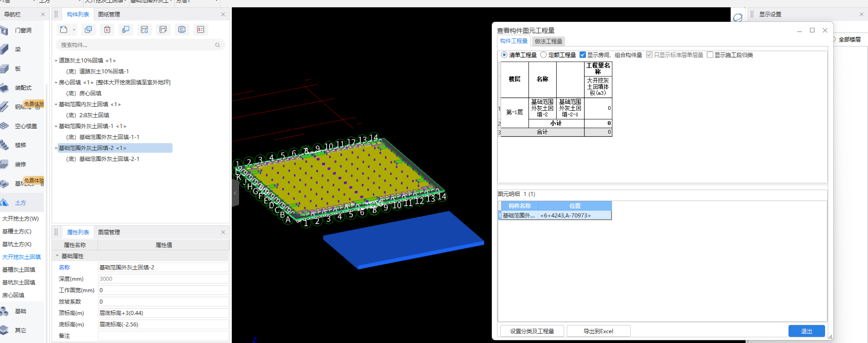The height and width of the screenshot is (343, 868).
Task: Select 基槽土方(C) in earthwork list
Action: 17,231
